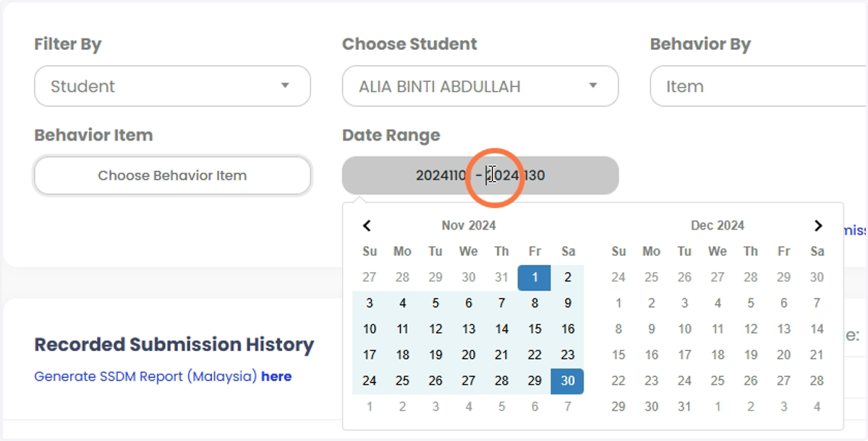Select December 23 date
868x441 pixels.
click(x=652, y=381)
